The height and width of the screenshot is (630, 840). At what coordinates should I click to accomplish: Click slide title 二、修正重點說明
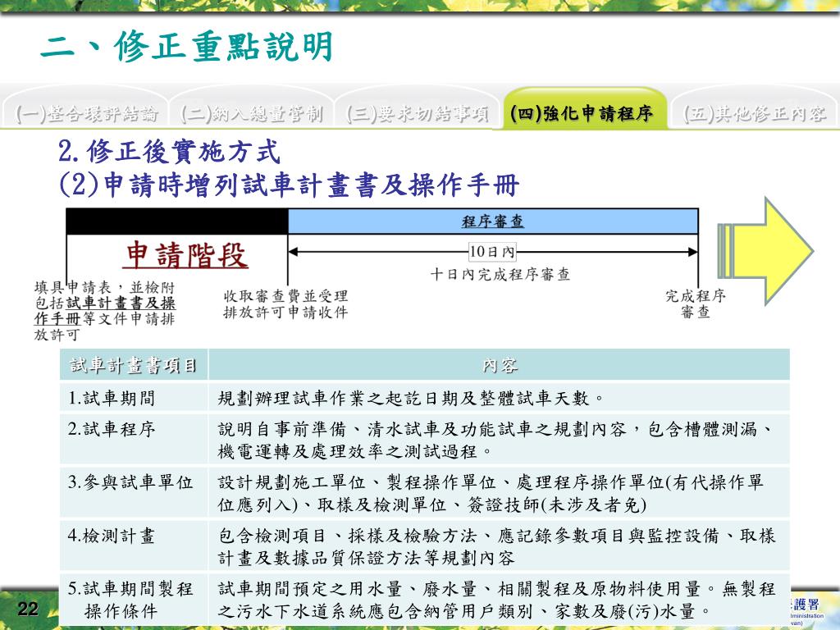[x=187, y=47]
